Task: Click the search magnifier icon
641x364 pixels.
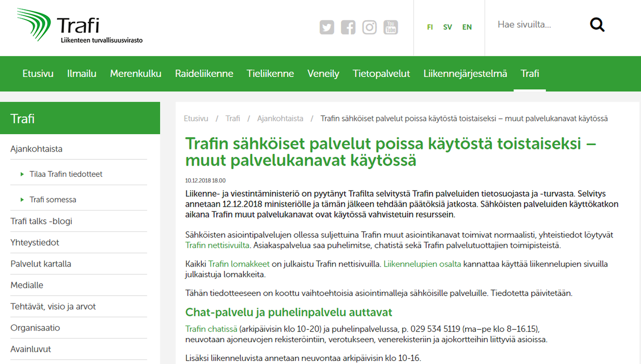Action: point(597,25)
